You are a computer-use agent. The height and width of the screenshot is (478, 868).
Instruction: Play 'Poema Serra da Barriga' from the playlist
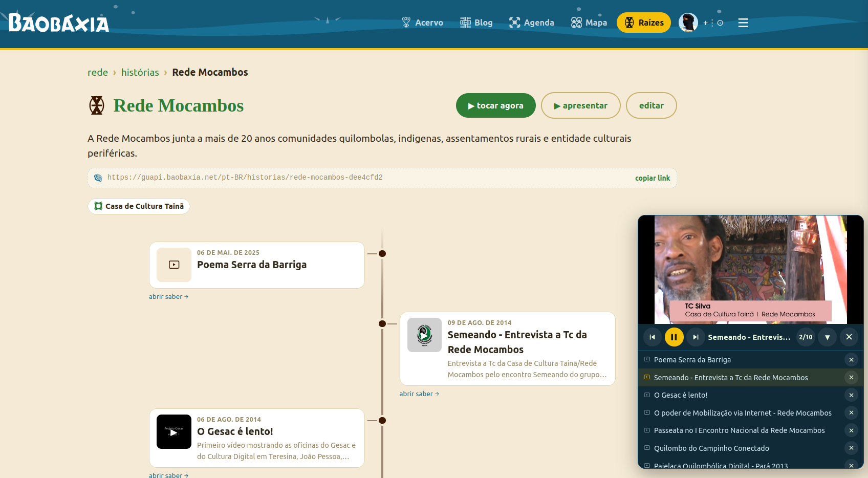(x=741, y=360)
